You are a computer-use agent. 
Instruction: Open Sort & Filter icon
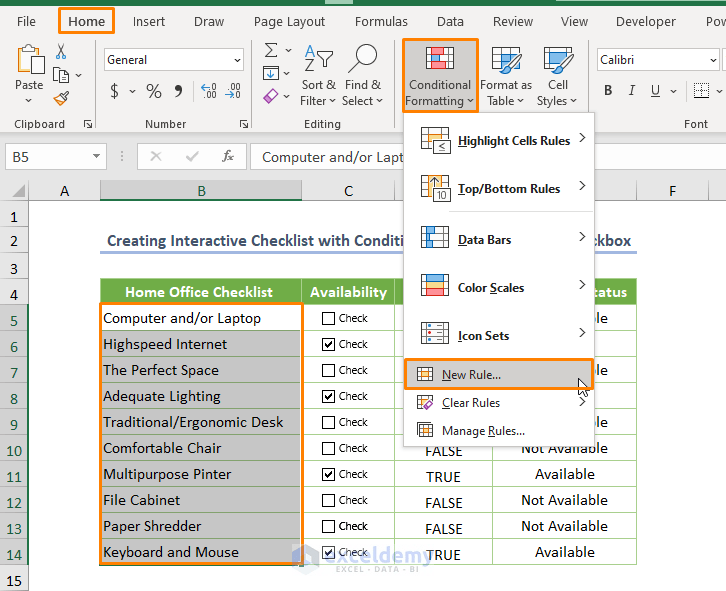pos(319,58)
